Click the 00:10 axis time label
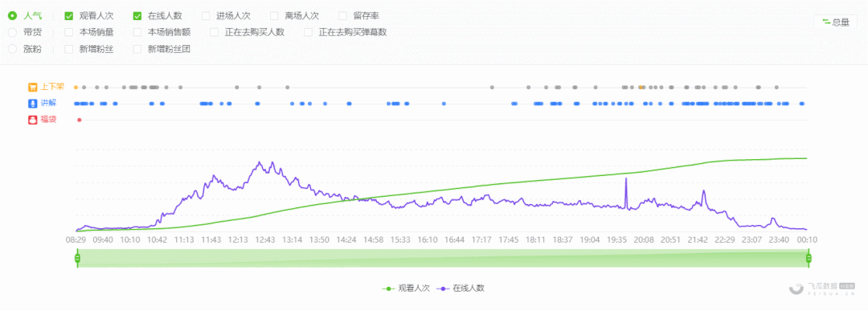Viewport: 868px width, 311px height. coord(807,239)
